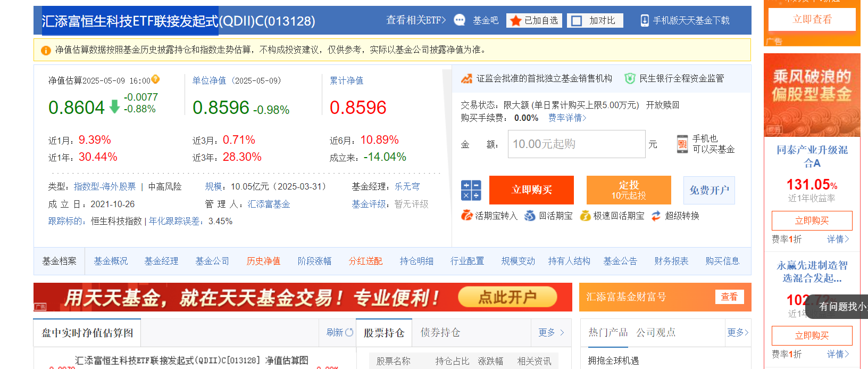This screenshot has height=369, width=868.
Task: Open the 阶段涨幅 tab
Action: click(314, 261)
